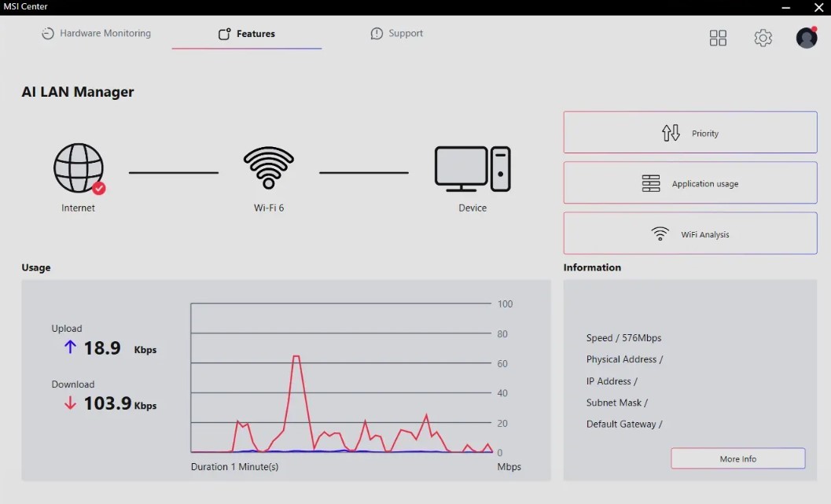The width and height of the screenshot is (831, 504).
Task: Open the grid apps view icon
Action: tap(718, 38)
